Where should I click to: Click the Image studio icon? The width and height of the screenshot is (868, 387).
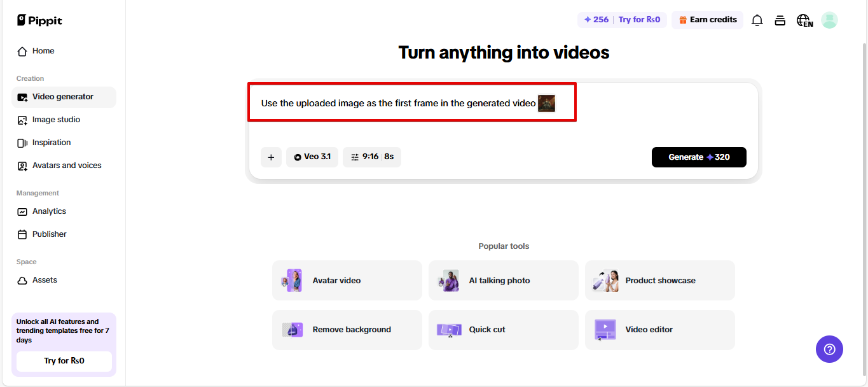tap(22, 120)
